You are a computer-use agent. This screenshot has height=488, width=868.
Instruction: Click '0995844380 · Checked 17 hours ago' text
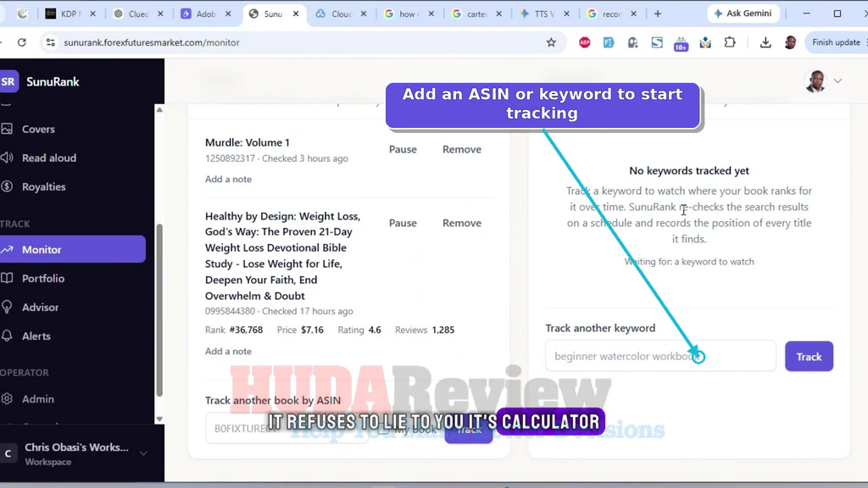pos(279,311)
